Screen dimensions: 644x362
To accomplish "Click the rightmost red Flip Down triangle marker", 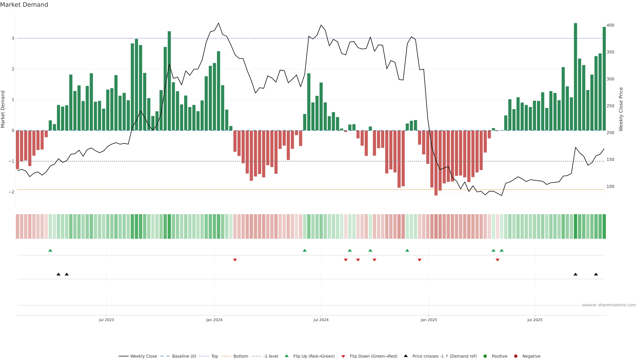I will [497, 260].
